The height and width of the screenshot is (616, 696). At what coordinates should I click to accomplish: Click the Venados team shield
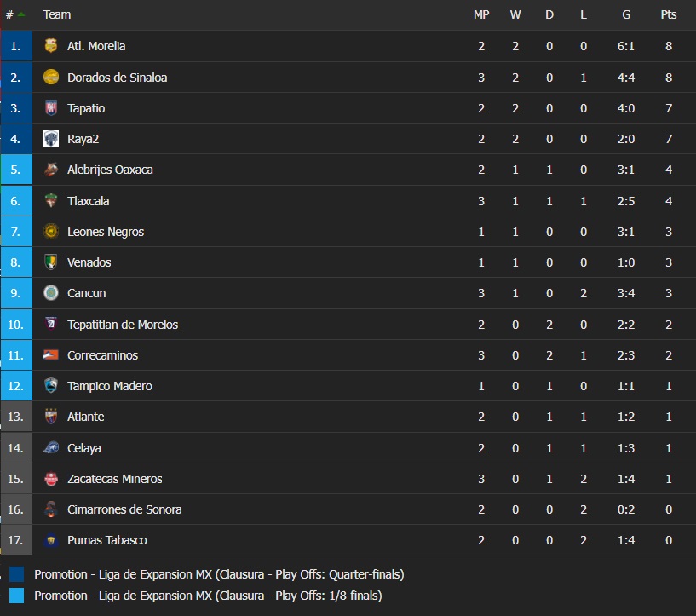pyautogui.click(x=51, y=262)
